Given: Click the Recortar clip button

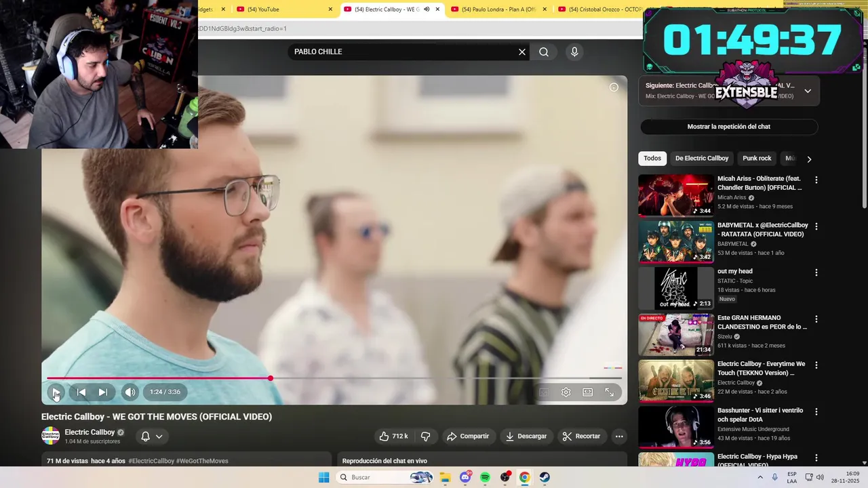Looking at the screenshot, I should coord(582,436).
